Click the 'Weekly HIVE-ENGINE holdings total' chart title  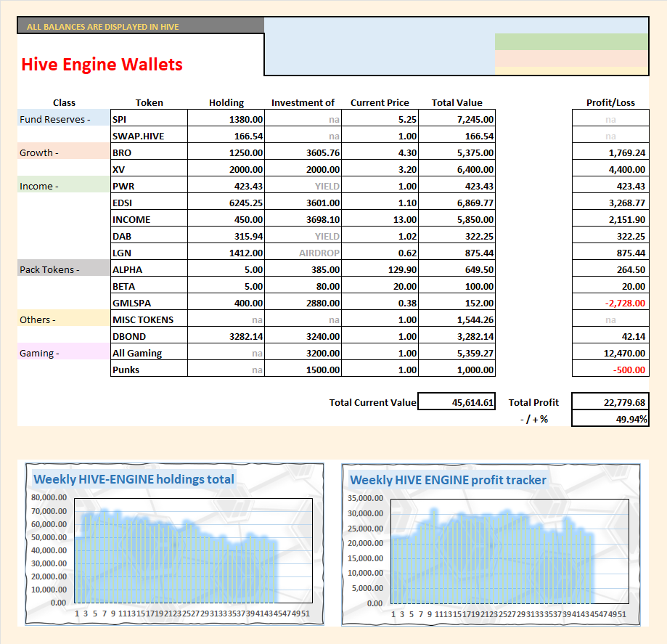(134, 479)
